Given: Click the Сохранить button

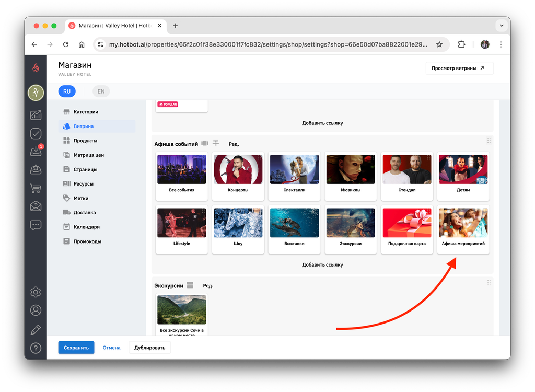Looking at the screenshot, I should (76, 348).
